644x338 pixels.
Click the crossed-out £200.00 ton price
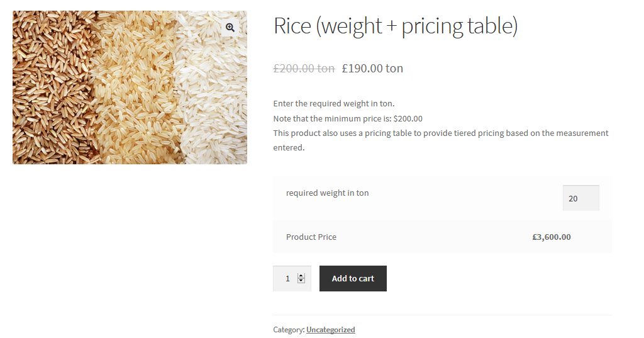point(304,68)
